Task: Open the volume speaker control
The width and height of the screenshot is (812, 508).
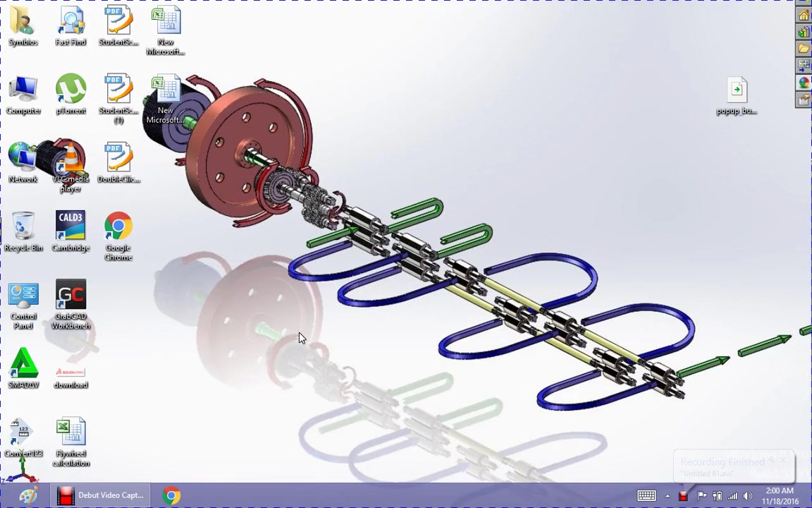Action: click(x=748, y=496)
